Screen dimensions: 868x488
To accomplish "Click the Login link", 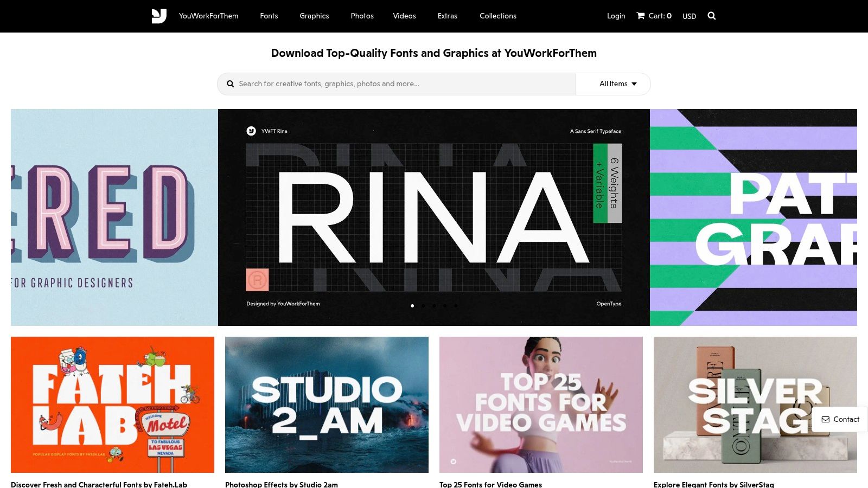I will (x=616, y=16).
